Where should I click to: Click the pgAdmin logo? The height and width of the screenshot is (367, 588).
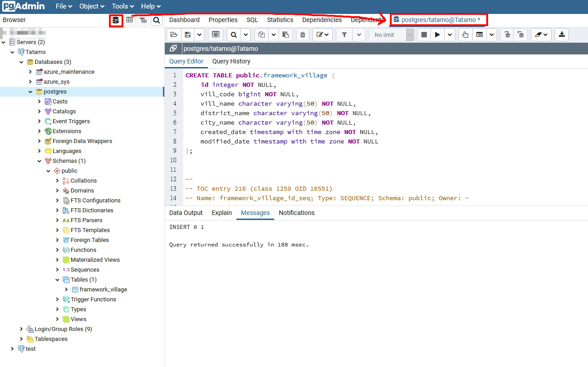pyautogui.click(x=23, y=6)
